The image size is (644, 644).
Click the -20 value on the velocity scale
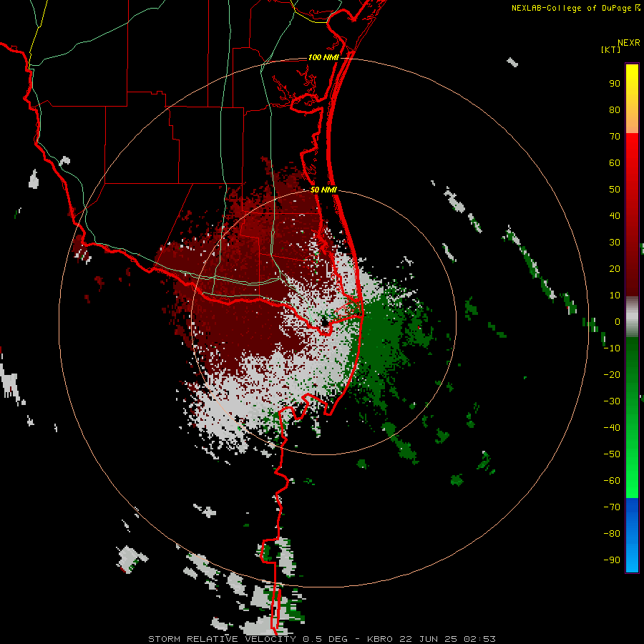[x=612, y=374]
